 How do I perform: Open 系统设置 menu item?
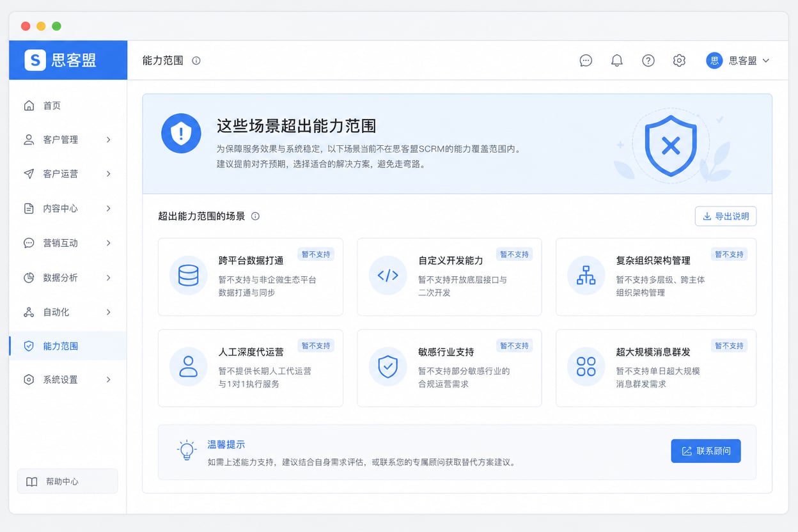pos(68,380)
